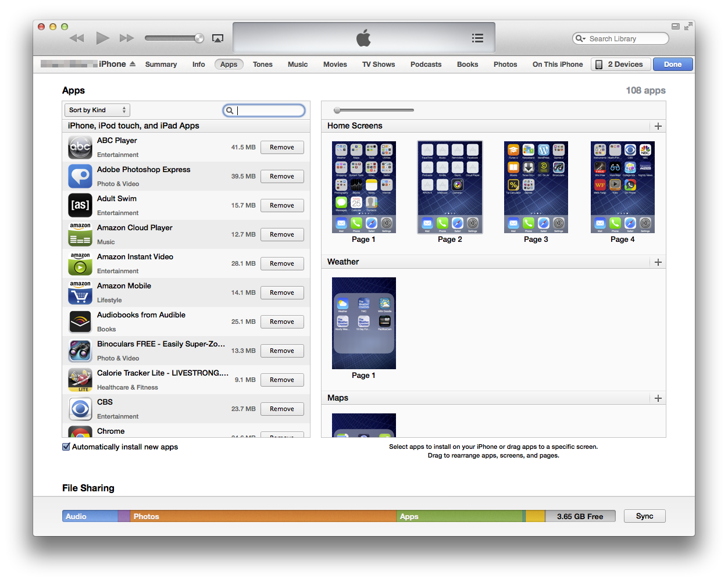Click the home screen zoom slider
728x582 pixels.
click(x=336, y=110)
